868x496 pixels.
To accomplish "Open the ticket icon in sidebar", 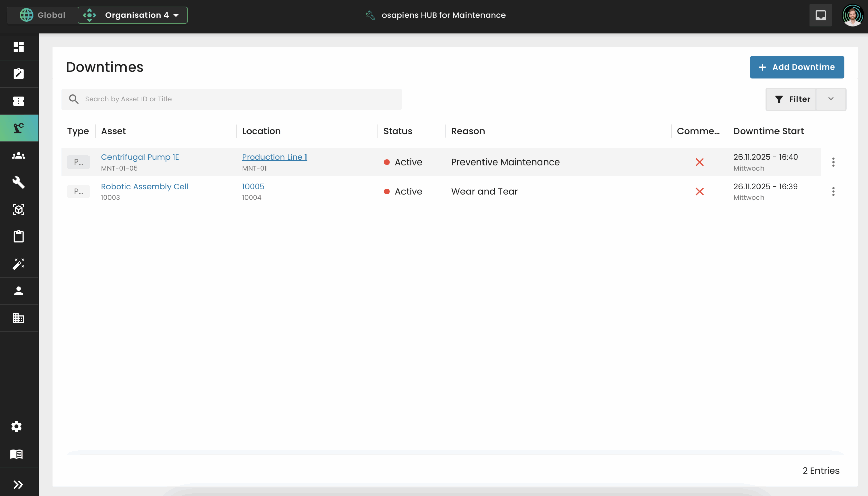I will click(x=19, y=101).
